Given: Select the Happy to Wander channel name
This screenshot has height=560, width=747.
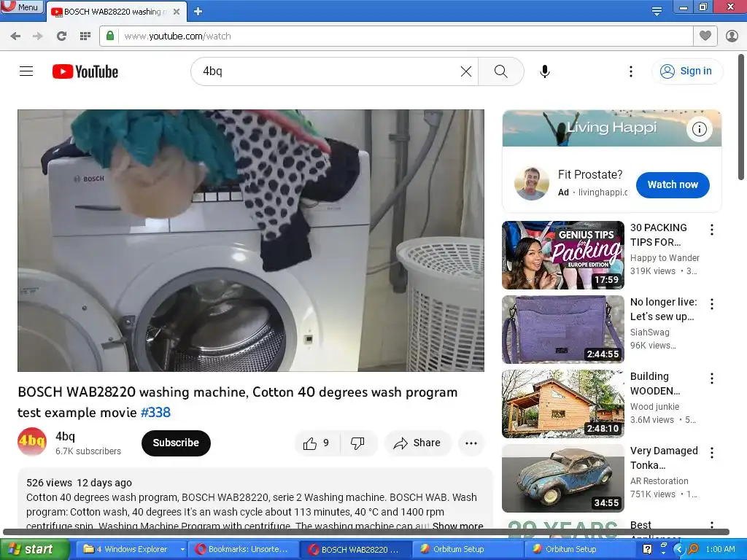Looking at the screenshot, I should 665,257.
